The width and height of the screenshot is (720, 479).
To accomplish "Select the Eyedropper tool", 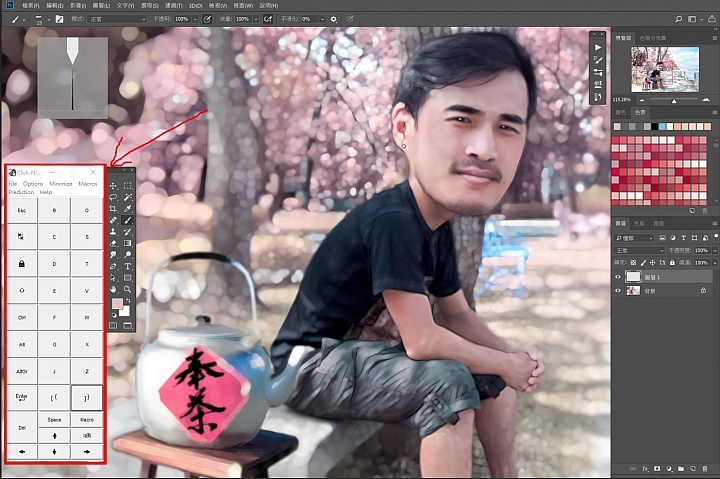I will coord(128,209).
